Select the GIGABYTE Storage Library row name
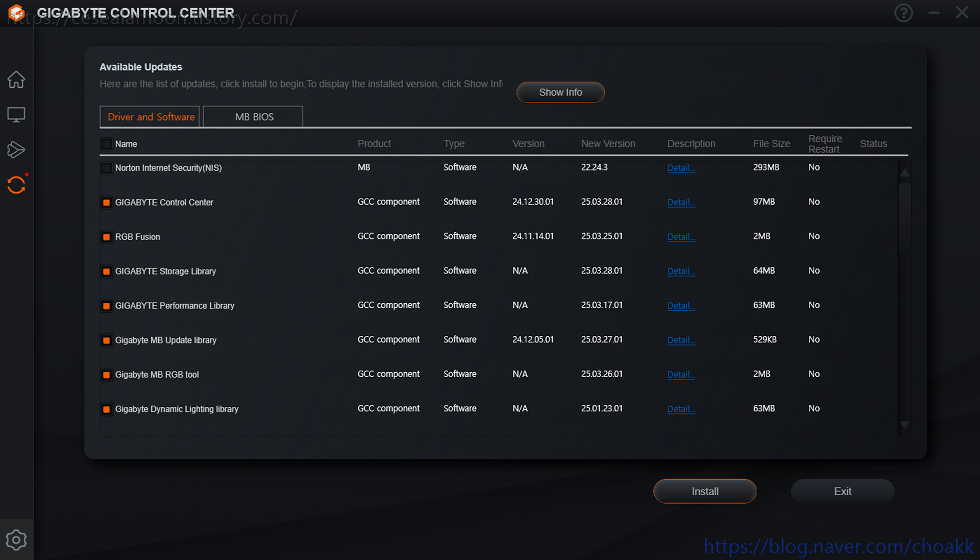The height and width of the screenshot is (560, 980). point(165,272)
